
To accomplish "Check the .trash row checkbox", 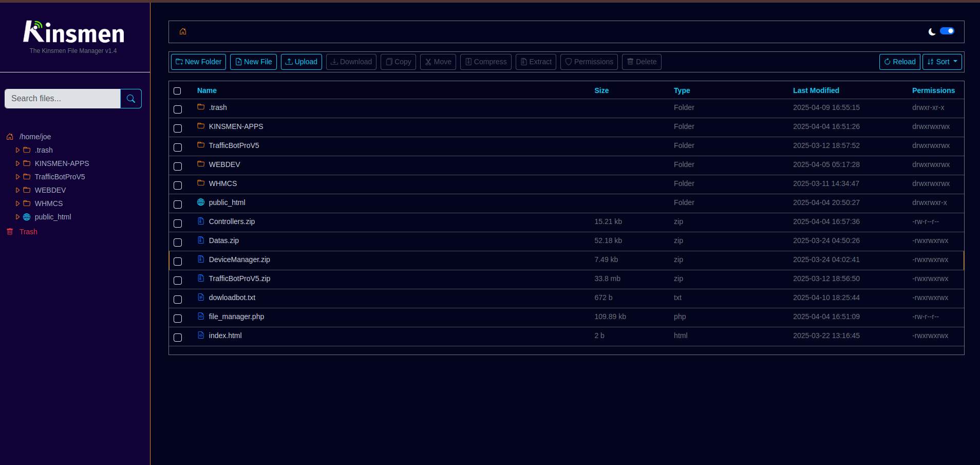I will point(178,109).
